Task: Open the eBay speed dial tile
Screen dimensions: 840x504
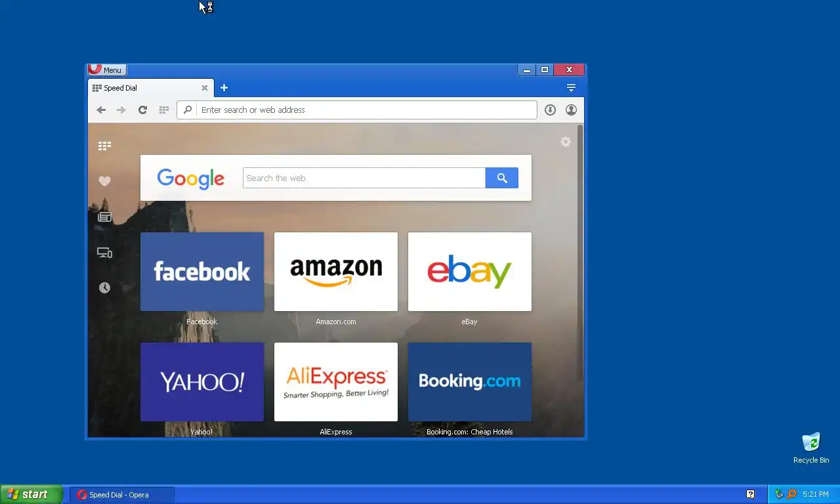Action: pyautogui.click(x=470, y=272)
